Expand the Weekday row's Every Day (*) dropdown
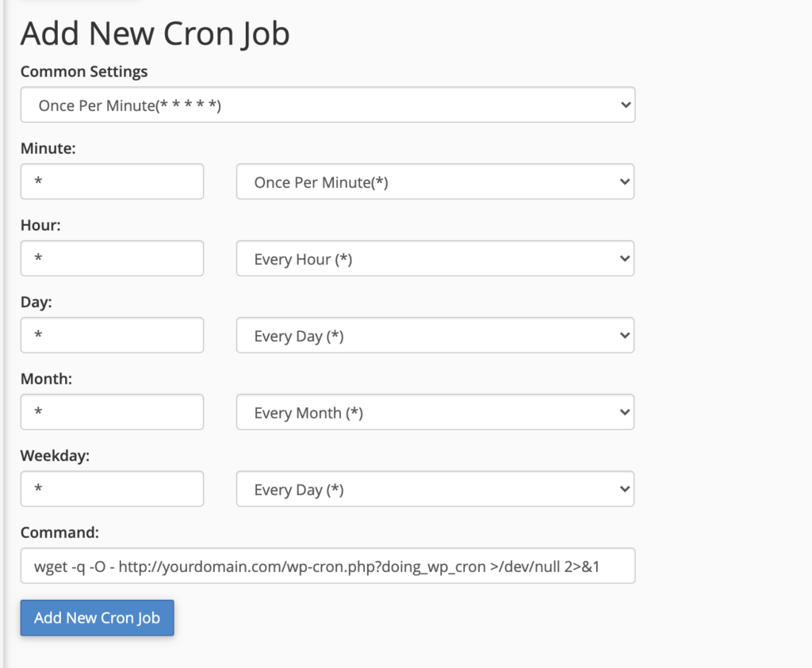 [435, 489]
